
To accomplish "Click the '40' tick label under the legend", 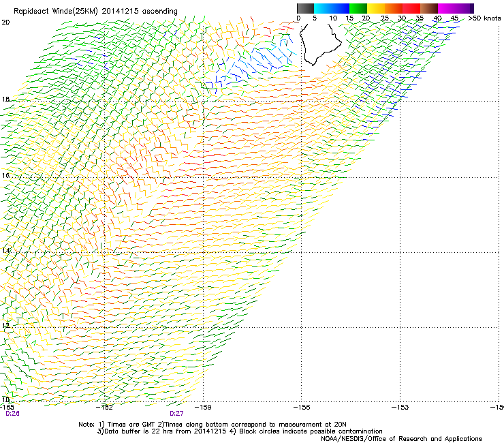I will click(x=437, y=18).
